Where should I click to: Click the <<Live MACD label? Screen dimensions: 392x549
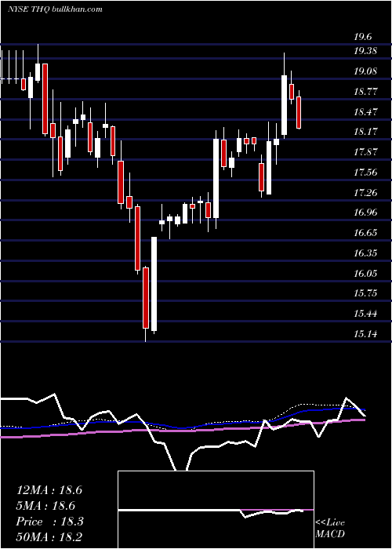click(330, 528)
